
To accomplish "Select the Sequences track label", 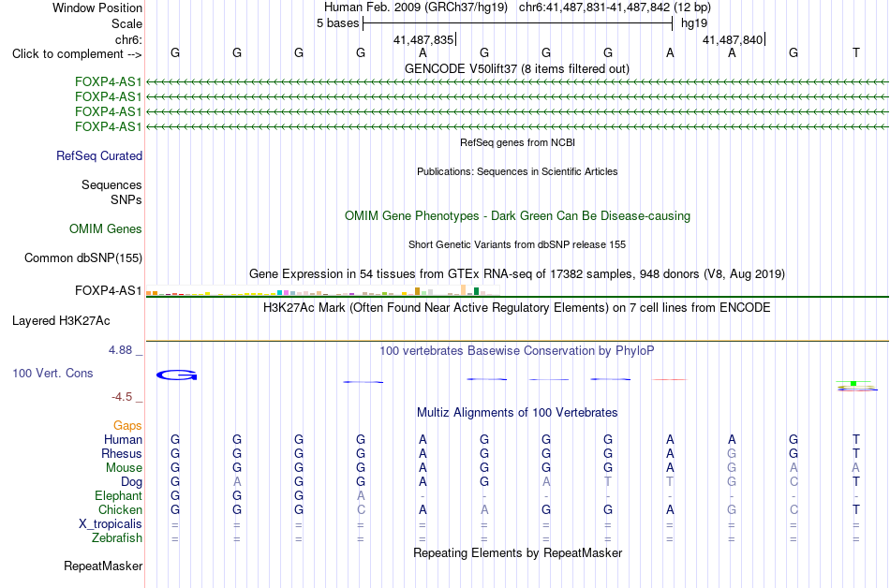I will 111,184.
